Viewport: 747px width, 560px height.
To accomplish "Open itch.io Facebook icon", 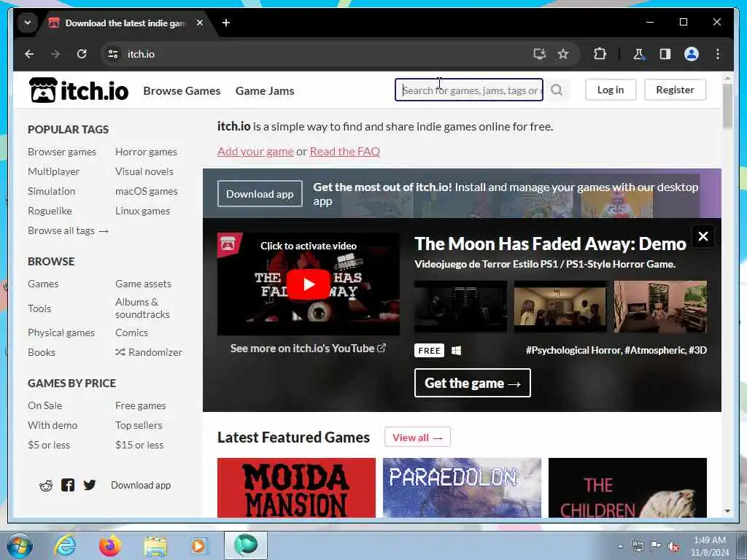I will click(68, 485).
